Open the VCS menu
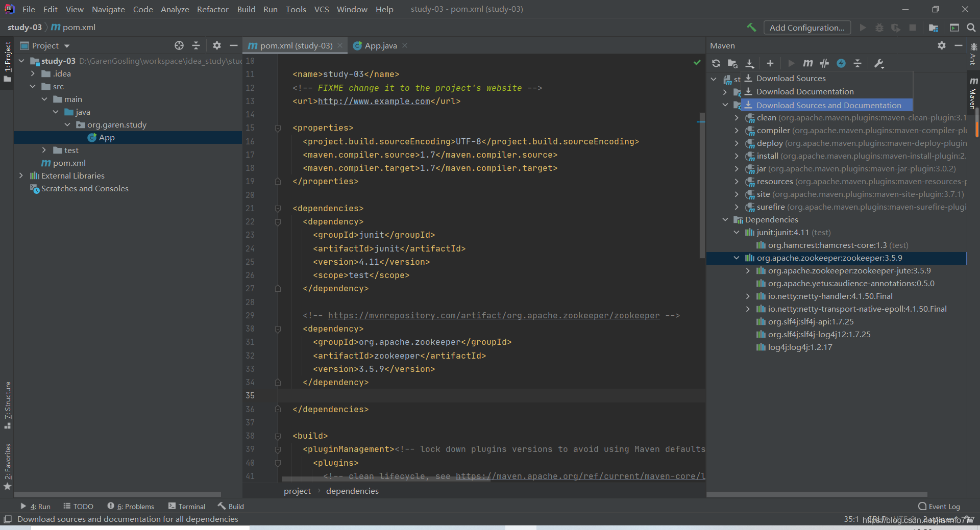980x530 pixels. 322,9
